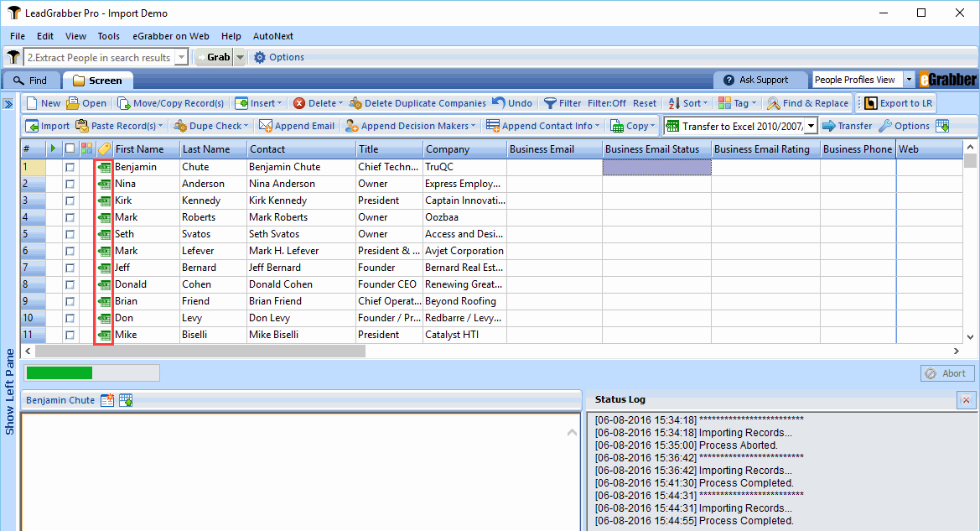Open the AutoNext menu
This screenshot has width=980, height=531.
pyautogui.click(x=273, y=36)
